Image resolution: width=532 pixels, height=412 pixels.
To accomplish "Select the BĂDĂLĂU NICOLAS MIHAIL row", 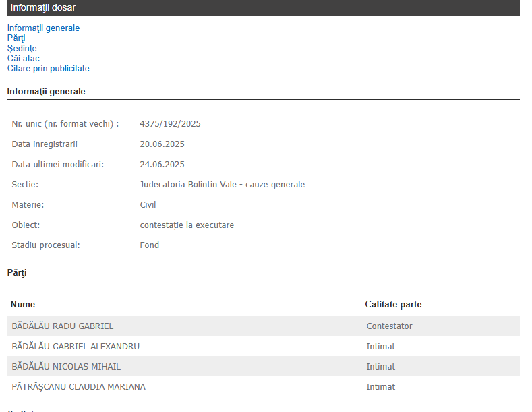I will click(x=66, y=367).
